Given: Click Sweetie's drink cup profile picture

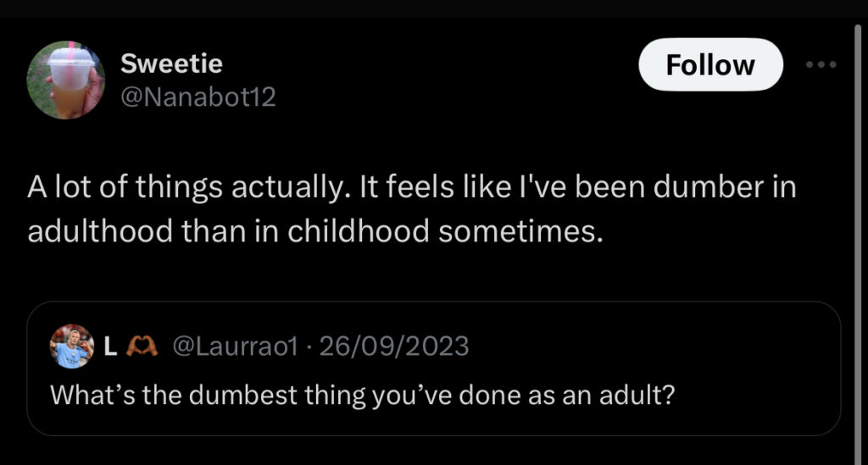Looking at the screenshot, I should click(65, 80).
